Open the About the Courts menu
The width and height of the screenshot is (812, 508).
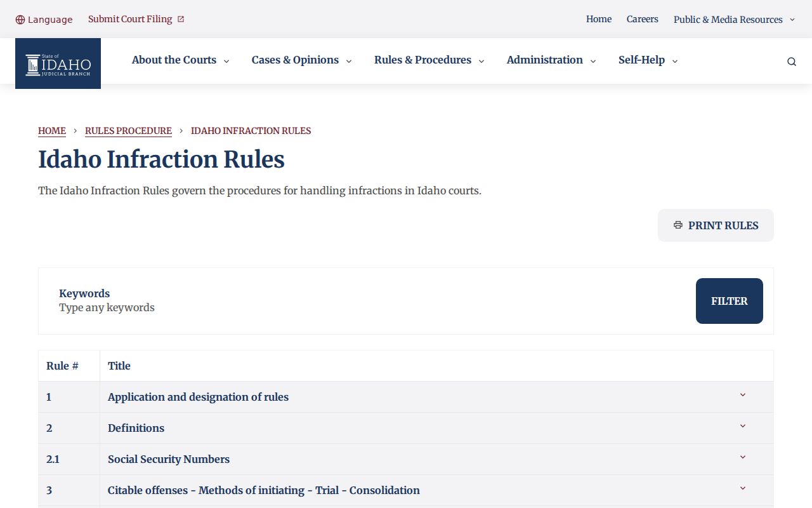tap(181, 60)
